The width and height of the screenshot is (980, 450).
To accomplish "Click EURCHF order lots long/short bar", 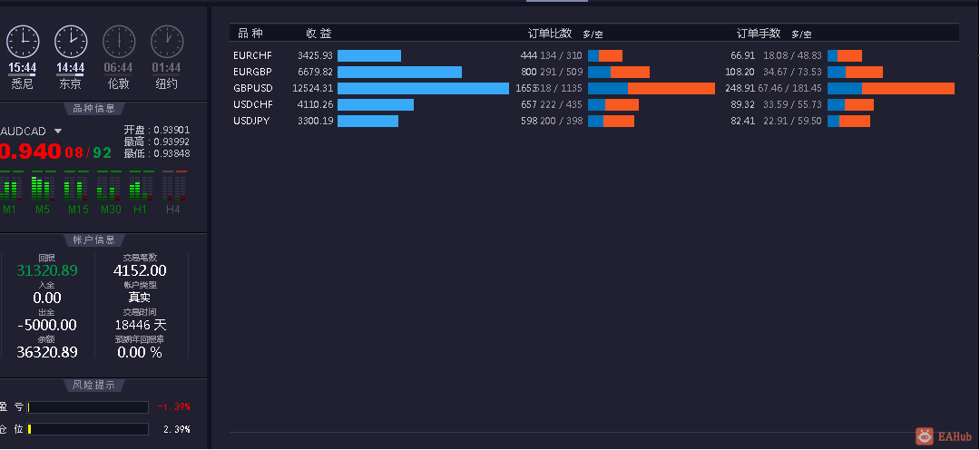I will (x=845, y=55).
